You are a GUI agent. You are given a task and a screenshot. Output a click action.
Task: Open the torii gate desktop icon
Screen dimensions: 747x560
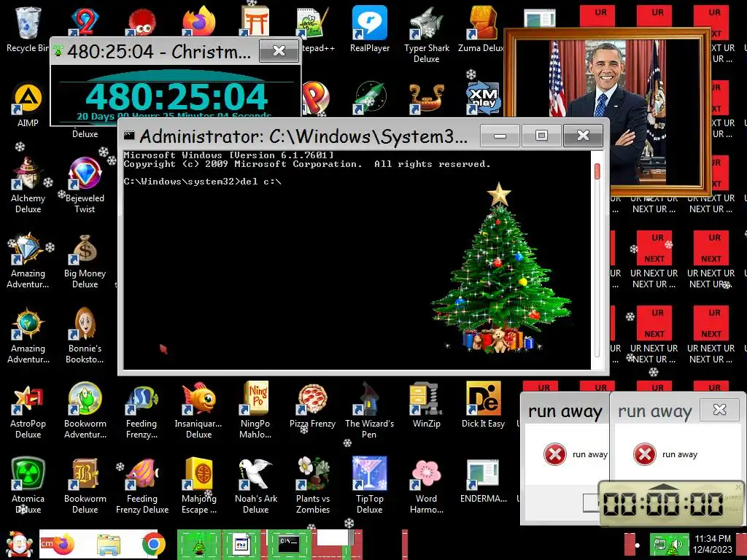tap(255, 21)
